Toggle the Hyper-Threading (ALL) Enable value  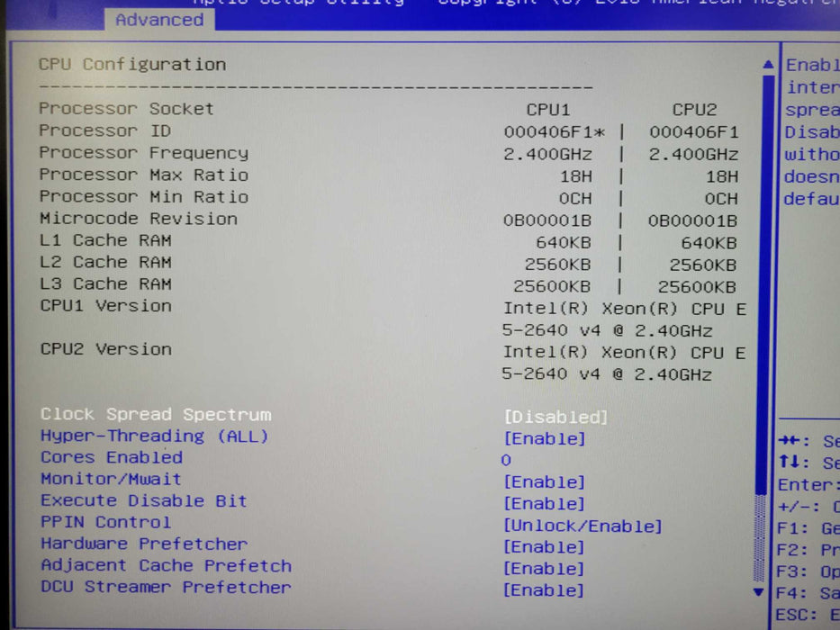coord(544,439)
